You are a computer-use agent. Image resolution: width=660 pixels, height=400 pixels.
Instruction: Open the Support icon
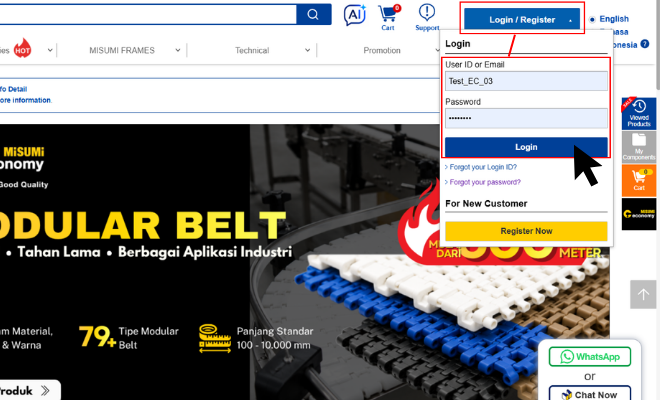coord(427,17)
